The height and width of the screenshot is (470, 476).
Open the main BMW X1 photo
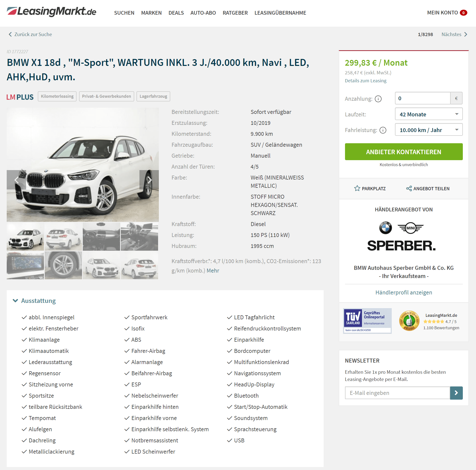pyautogui.click(x=83, y=165)
